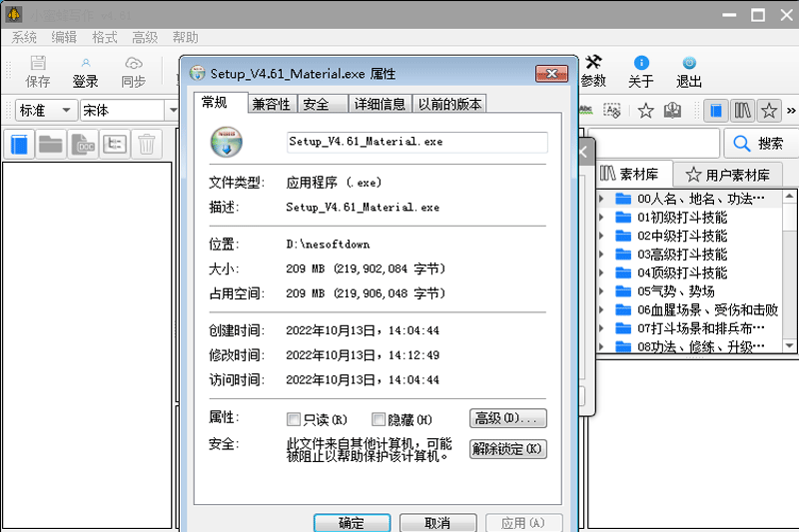Screen dimensions: 799x532
Task: Open the 格式 menu
Action: (105, 37)
